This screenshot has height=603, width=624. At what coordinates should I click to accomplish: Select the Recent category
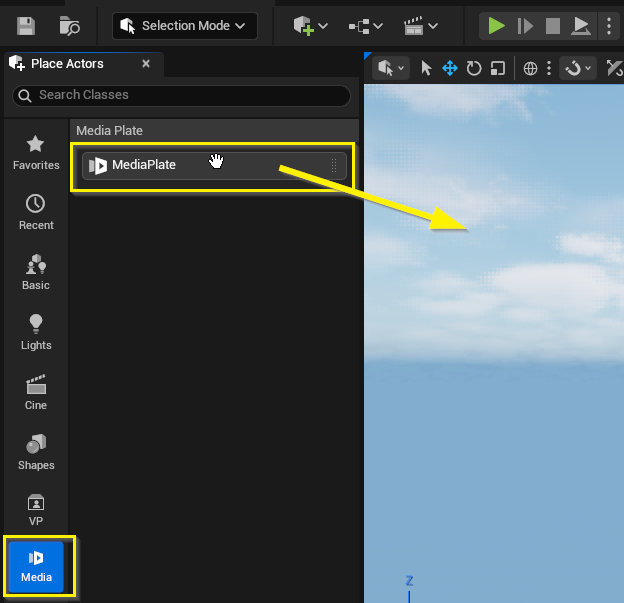pyautogui.click(x=36, y=212)
